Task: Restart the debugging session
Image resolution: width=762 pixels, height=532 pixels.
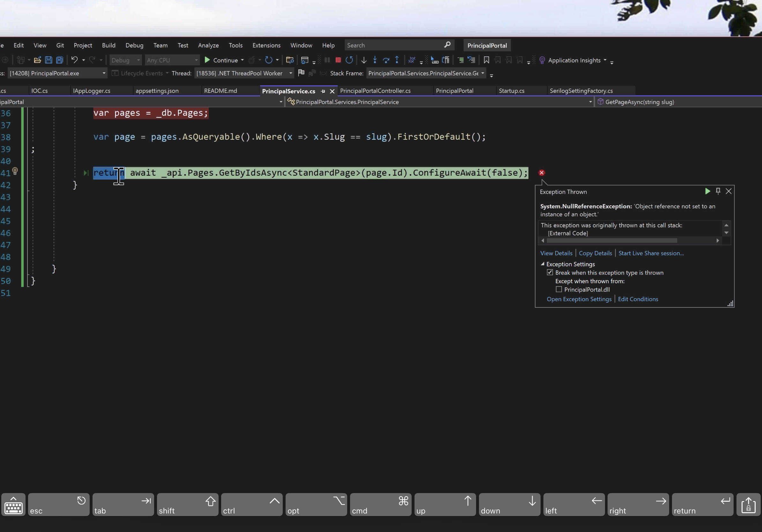Action: point(349,60)
